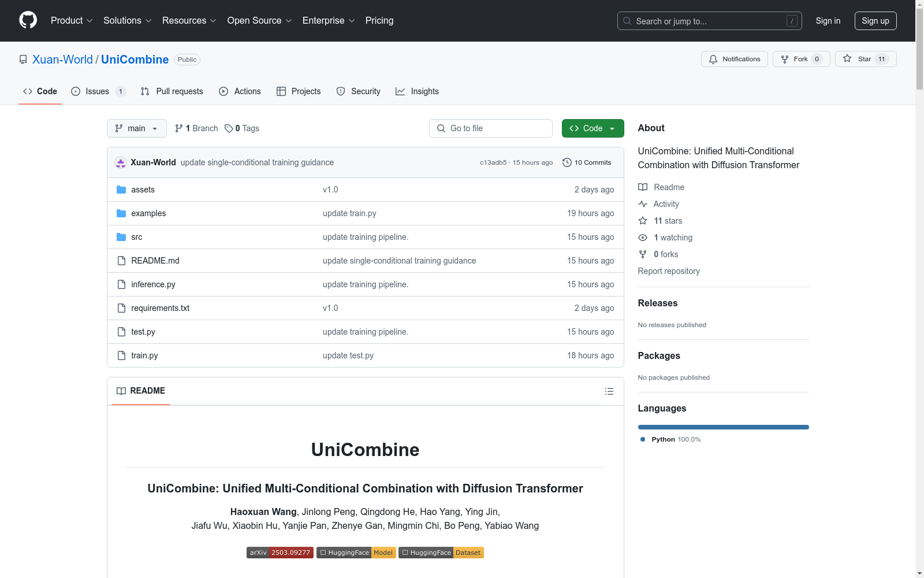The width and height of the screenshot is (924, 578).
Task: Click the eye icon beside 1 watching
Action: (x=643, y=238)
